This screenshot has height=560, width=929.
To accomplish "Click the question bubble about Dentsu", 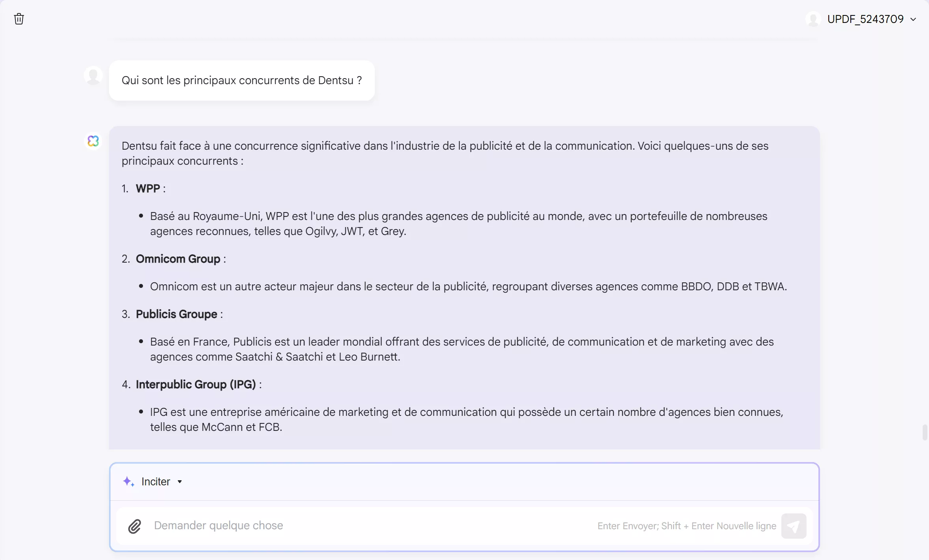I will [241, 80].
